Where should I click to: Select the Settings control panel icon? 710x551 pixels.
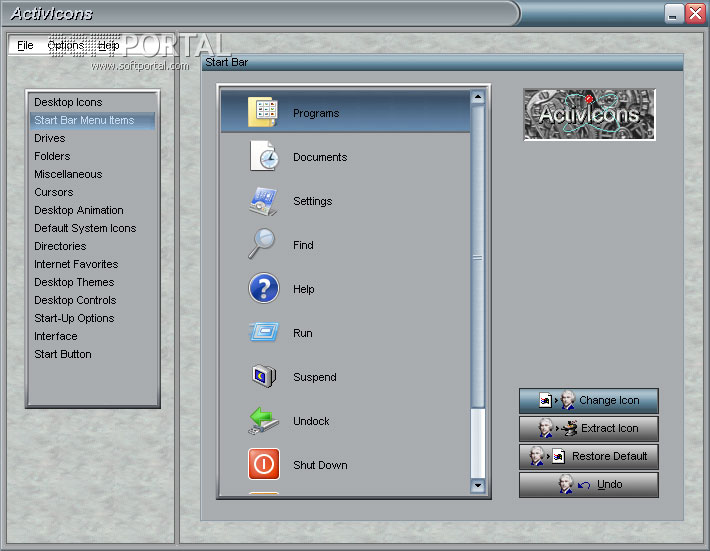(263, 201)
